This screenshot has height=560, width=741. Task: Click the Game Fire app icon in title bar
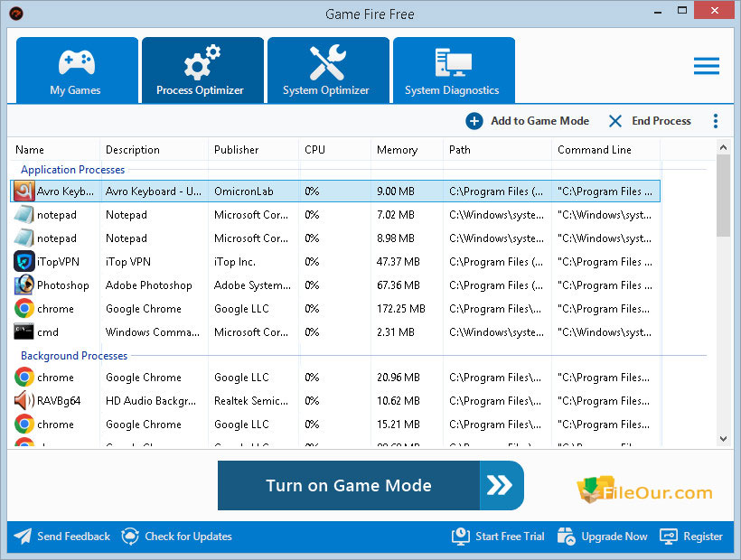pos(16,14)
